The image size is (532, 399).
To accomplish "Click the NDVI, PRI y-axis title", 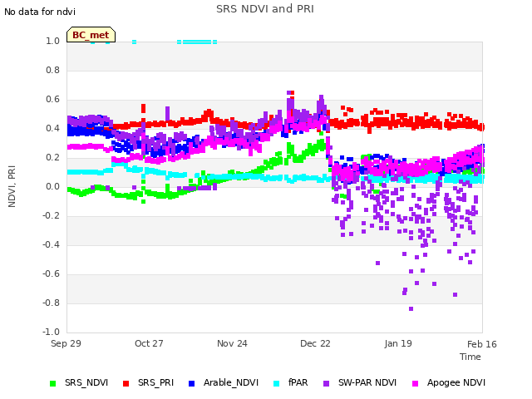I will (x=12, y=186).
